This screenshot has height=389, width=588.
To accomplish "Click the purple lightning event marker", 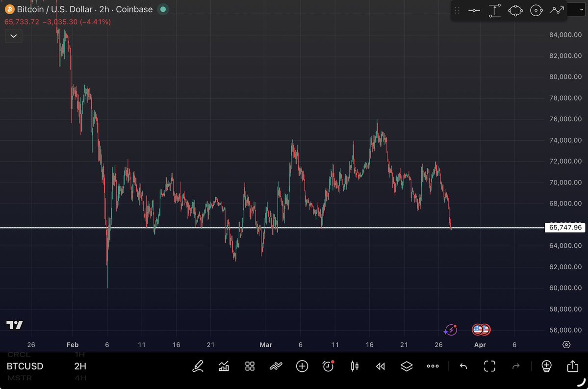I will pyautogui.click(x=450, y=330).
